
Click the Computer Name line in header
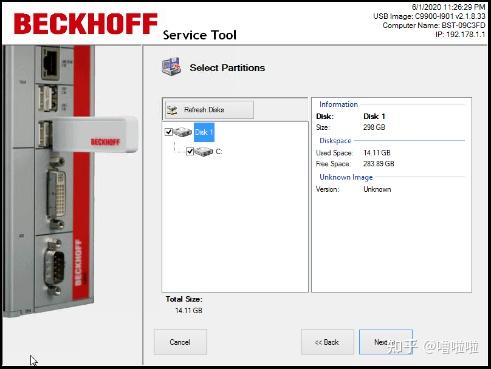tap(434, 25)
